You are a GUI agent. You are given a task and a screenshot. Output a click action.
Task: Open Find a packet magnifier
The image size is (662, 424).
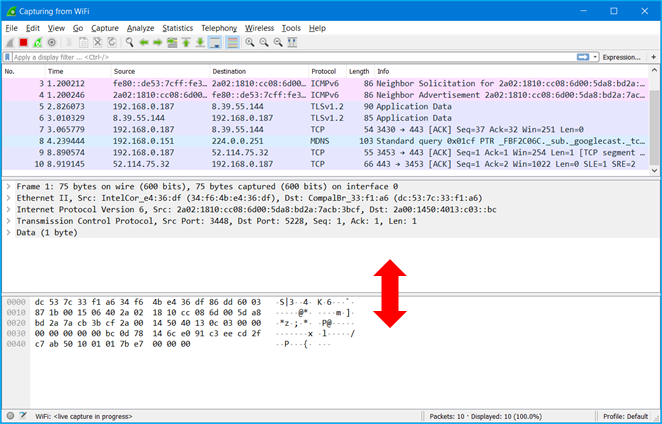pyautogui.click(x=130, y=42)
